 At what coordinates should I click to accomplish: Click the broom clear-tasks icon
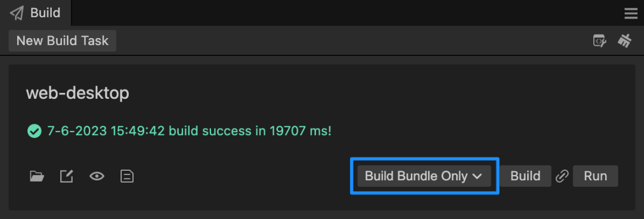(624, 40)
